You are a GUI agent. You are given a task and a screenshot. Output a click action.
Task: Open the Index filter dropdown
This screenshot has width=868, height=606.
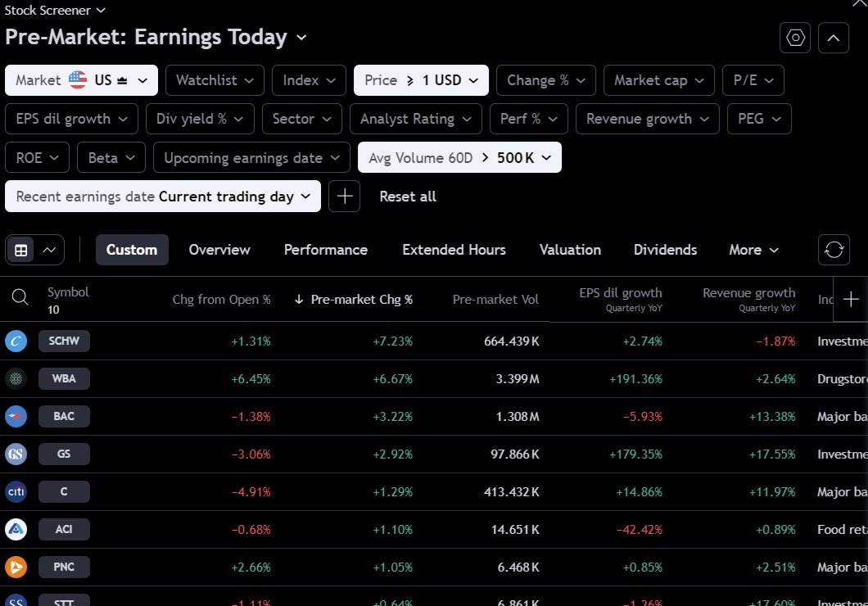[309, 80]
